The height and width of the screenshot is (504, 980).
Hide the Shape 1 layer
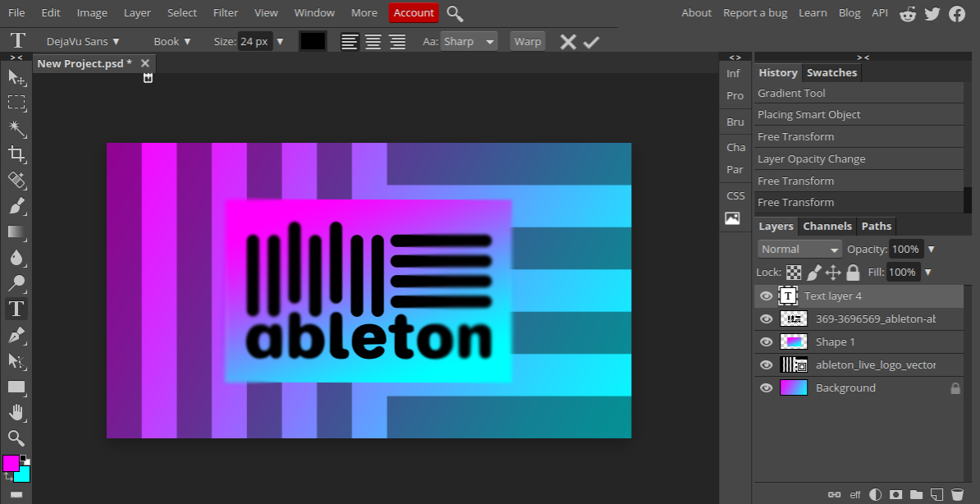point(767,342)
